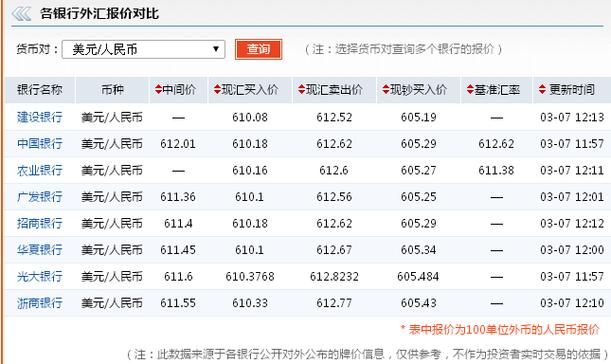Open the 光大银行 link
The image size is (611, 364).
point(40,276)
